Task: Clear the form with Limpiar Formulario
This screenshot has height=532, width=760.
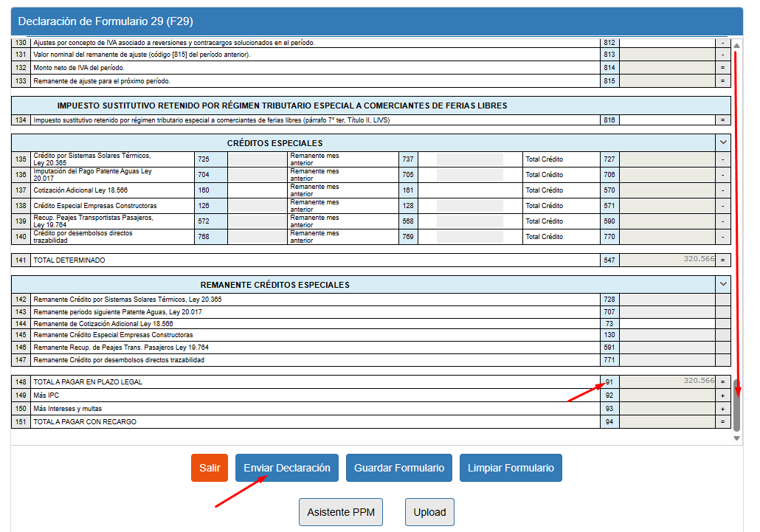Action: click(511, 468)
